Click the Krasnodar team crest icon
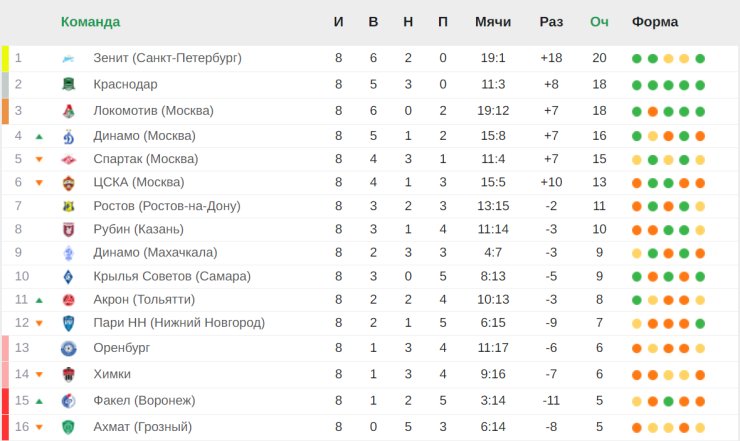Image resolution: width=740 pixels, height=441 pixels. click(x=68, y=85)
